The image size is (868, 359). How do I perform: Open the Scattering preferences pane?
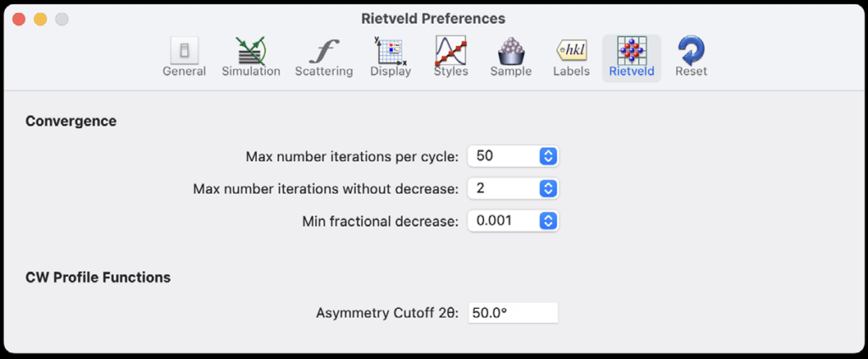(x=324, y=53)
